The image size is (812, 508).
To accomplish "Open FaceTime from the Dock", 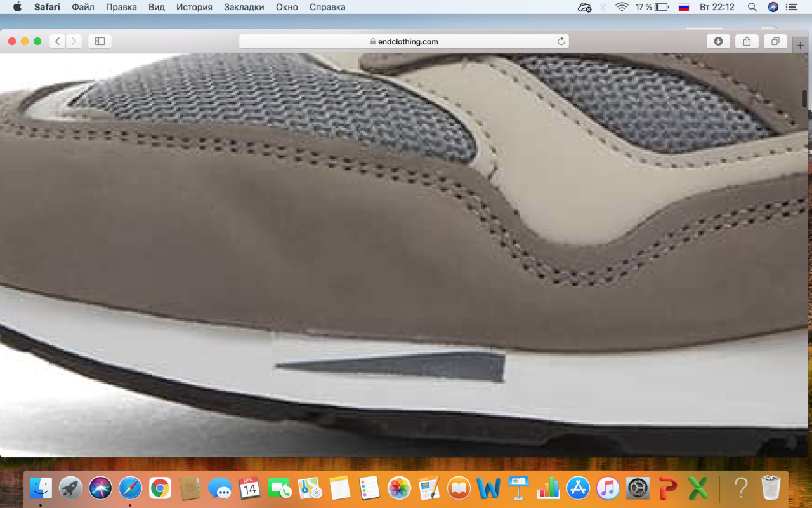I will point(279,488).
